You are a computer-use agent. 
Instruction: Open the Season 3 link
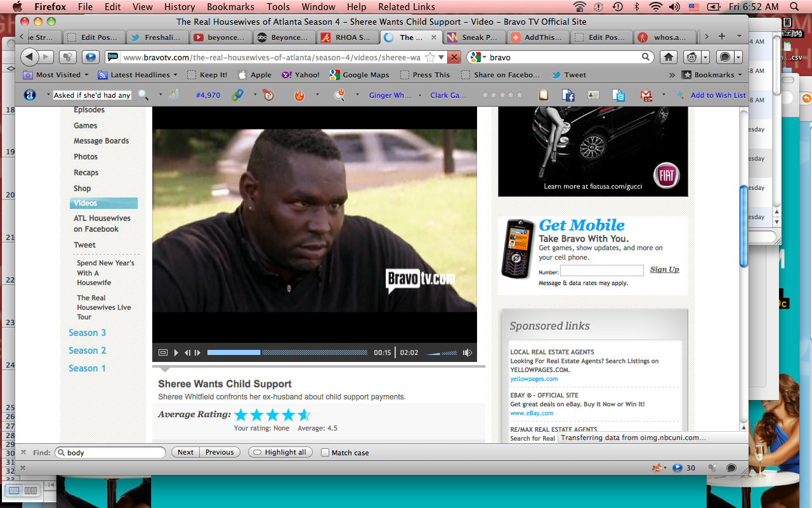point(88,333)
